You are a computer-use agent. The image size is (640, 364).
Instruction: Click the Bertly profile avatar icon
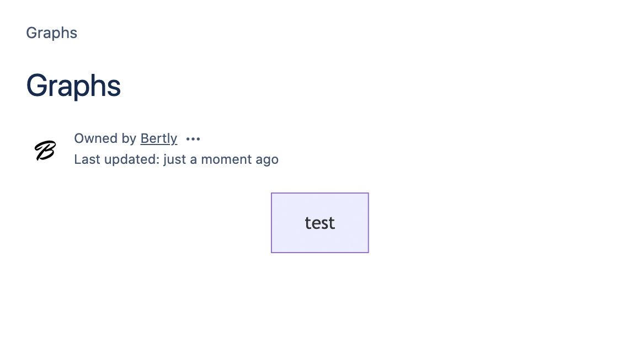(45, 150)
